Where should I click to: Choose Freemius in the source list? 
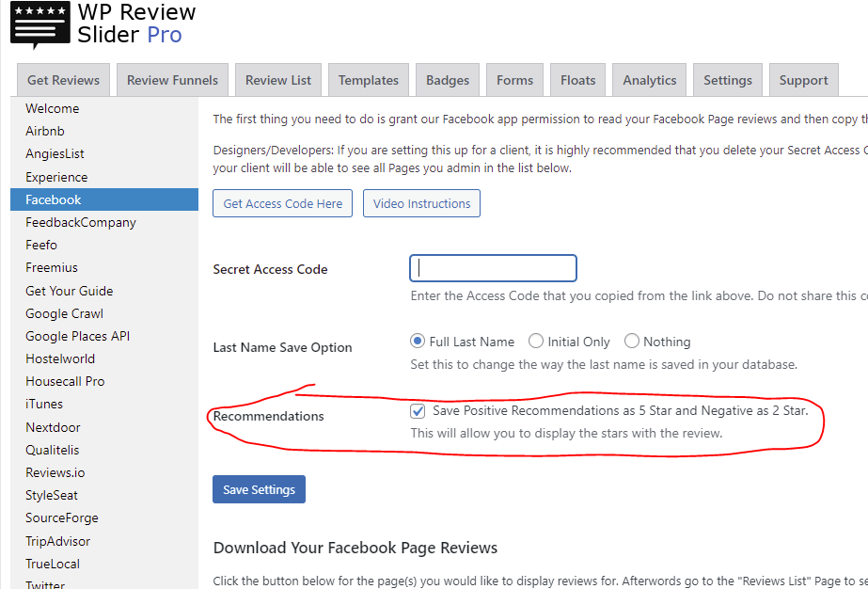tap(104, 267)
